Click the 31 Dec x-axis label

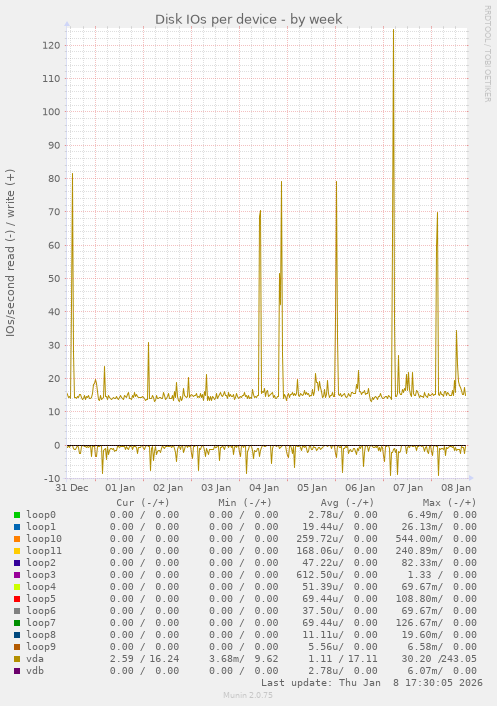(72, 488)
